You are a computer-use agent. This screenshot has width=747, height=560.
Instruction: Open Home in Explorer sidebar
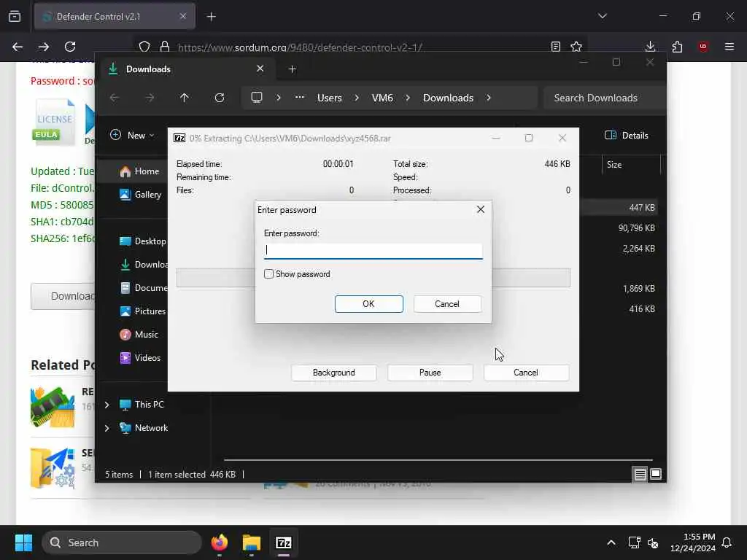coord(139,171)
